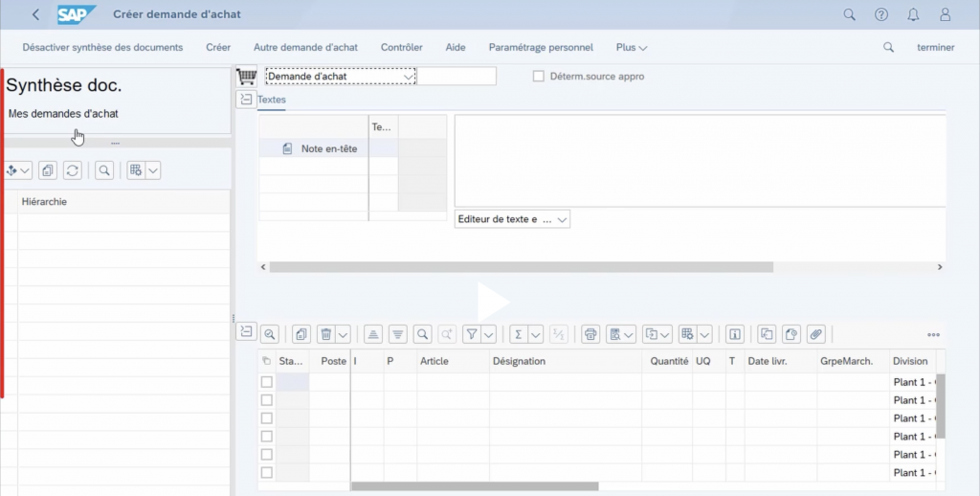Click the print icon in items toolbar
The image size is (980, 496).
(x=590, y=334)
